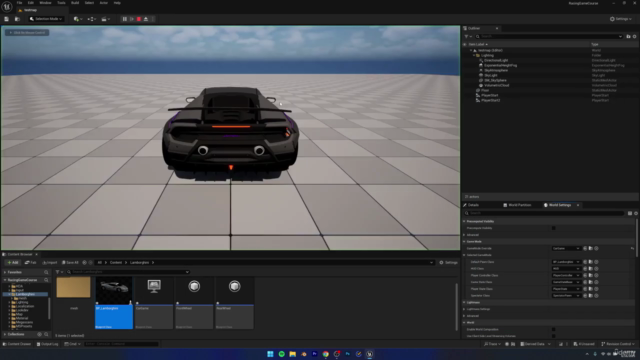Click the World Settings property matrix icon
The image size is (640, 360).
[x=630, y=213]
